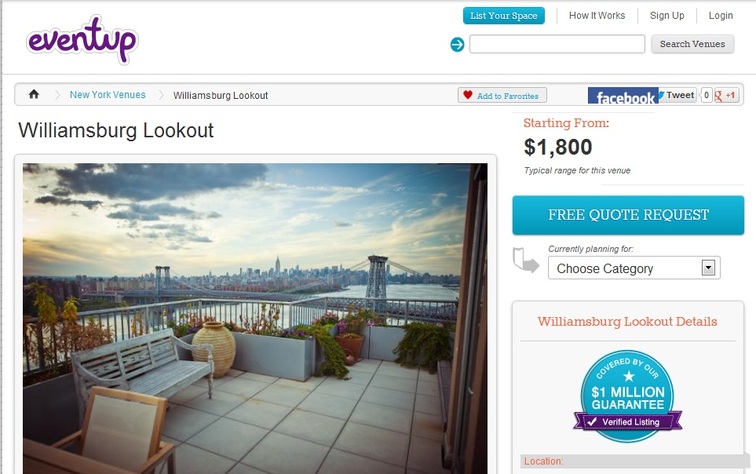The height and width of the screenshot is (474, 756).
Task: Click the Search Venues button
Action: (692, 44)
